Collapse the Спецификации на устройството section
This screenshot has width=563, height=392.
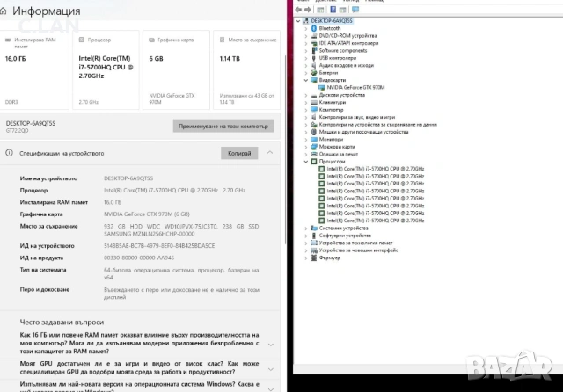pos(270,153)
